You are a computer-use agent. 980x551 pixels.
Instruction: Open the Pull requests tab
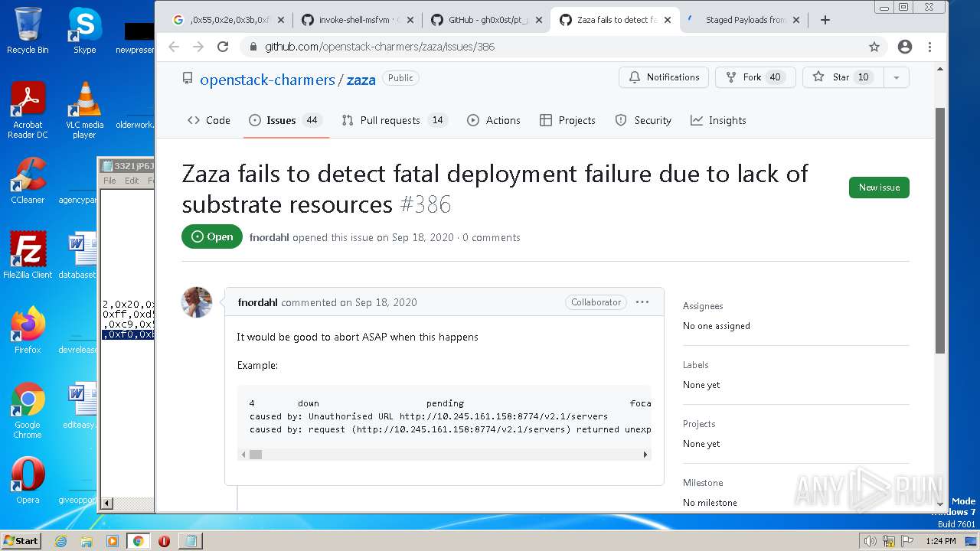coord(394,120)
